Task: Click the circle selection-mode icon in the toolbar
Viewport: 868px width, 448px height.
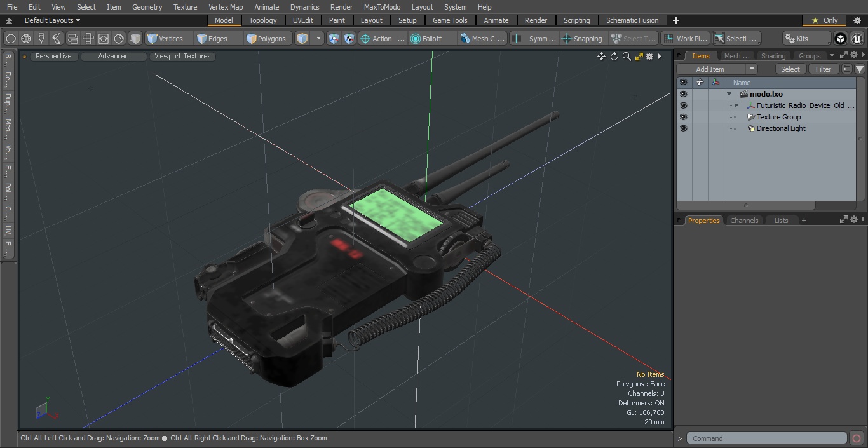Action: (10, 39)
